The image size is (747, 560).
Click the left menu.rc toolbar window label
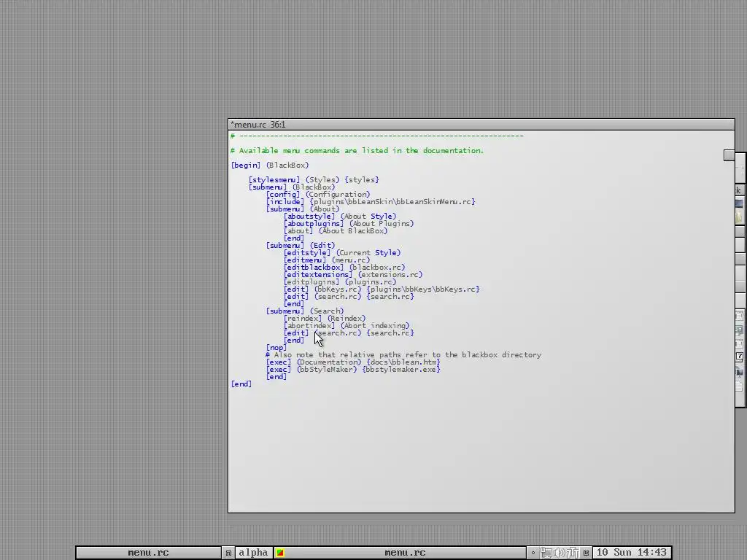pyautogui.click(x=148, y=553)
